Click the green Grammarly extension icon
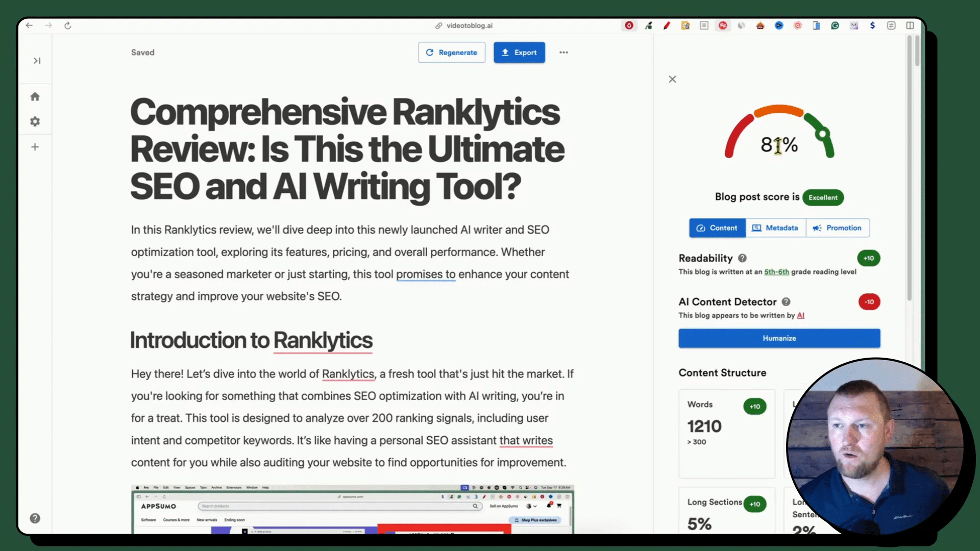 coord(835,26)
